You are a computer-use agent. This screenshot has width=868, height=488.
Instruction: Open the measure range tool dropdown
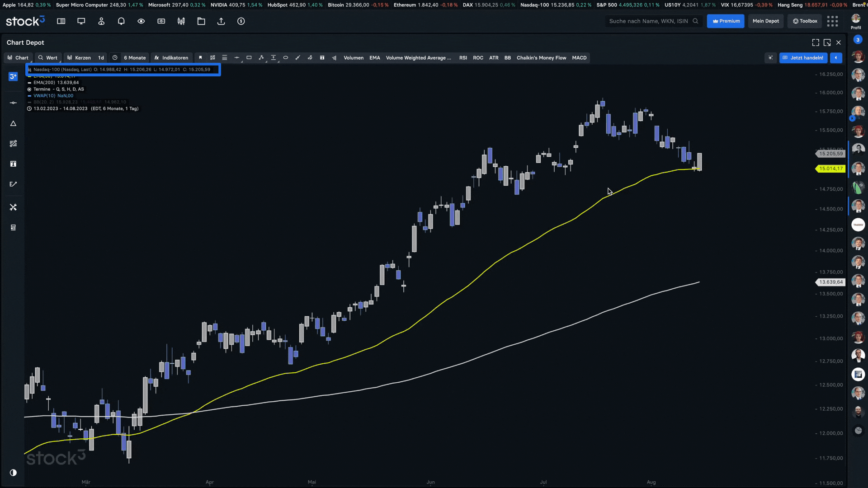click(x=274, y=58)
